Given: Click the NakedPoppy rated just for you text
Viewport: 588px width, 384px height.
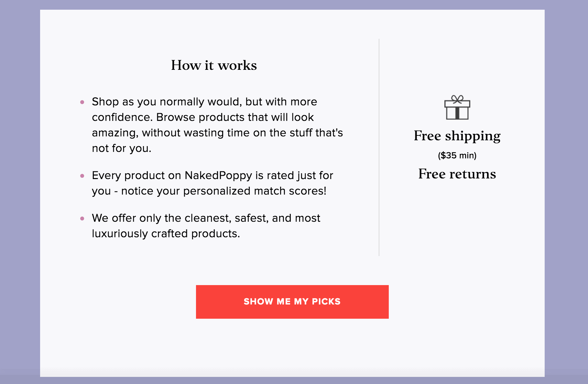Looking at the screenshot, I should tap(212, 183).
